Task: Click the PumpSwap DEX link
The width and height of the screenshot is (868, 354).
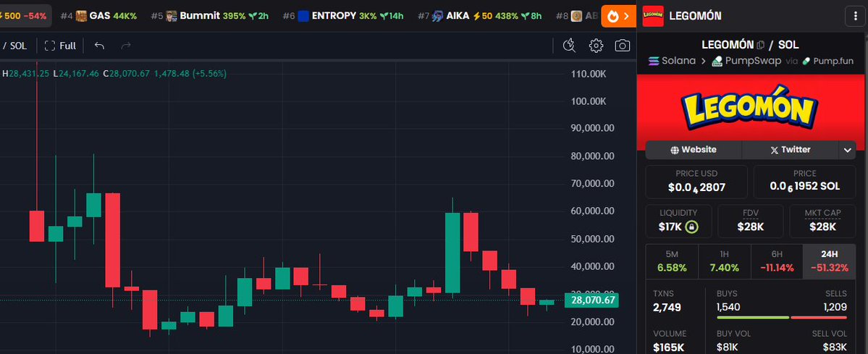Action: [746, 61]
